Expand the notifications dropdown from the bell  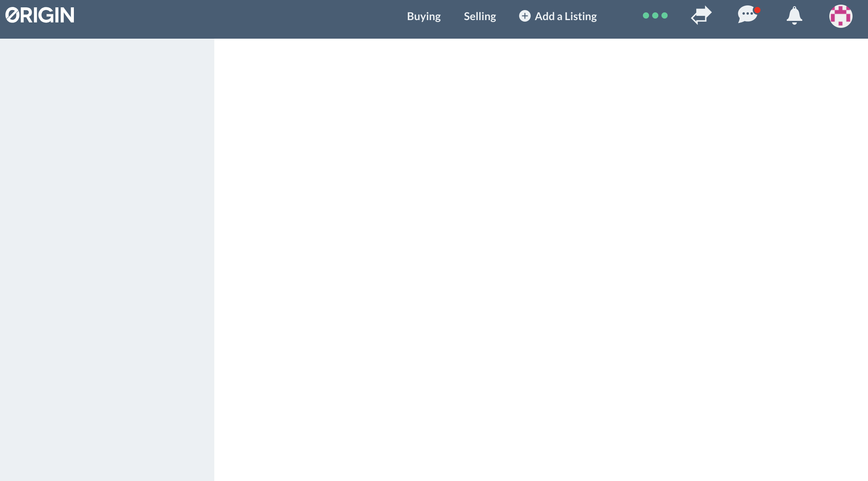click(x=794, y=16)
